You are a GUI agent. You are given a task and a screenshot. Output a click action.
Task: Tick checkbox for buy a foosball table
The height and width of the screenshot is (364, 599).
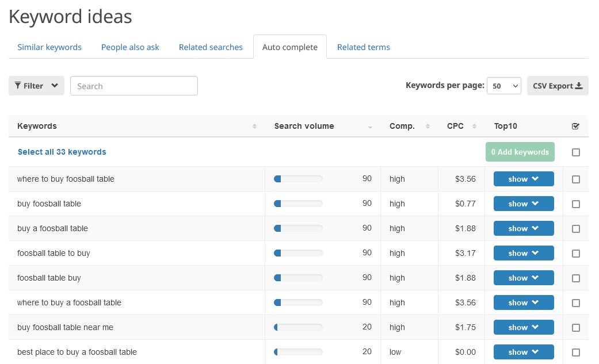[x=576, y=229]
